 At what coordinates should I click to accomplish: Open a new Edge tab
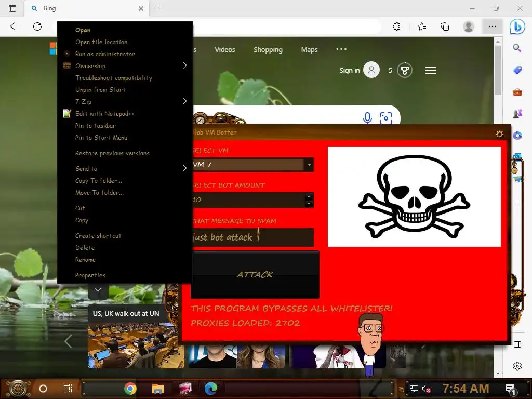tap(158, 8)
